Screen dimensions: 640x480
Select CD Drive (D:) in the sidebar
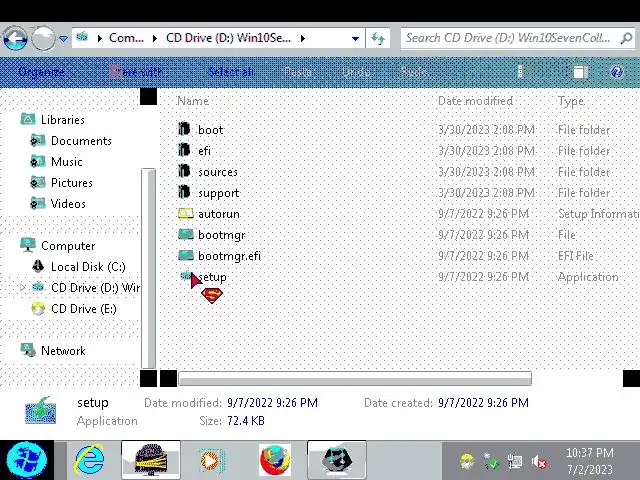coord(95,288)
